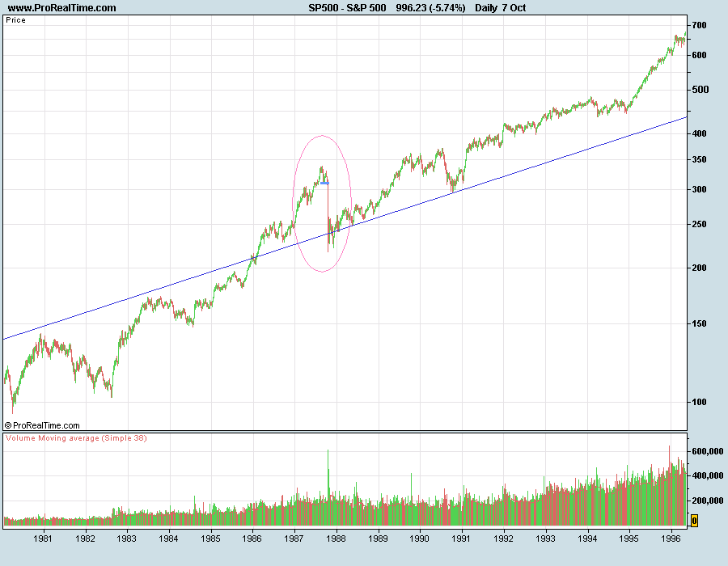Click the 1981 year label on time axis

[x=43, y=539]
